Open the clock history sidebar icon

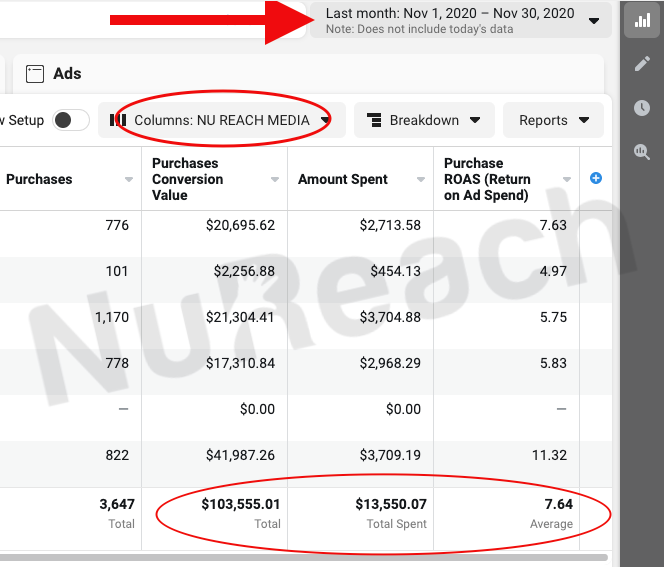tap(641, 108)
